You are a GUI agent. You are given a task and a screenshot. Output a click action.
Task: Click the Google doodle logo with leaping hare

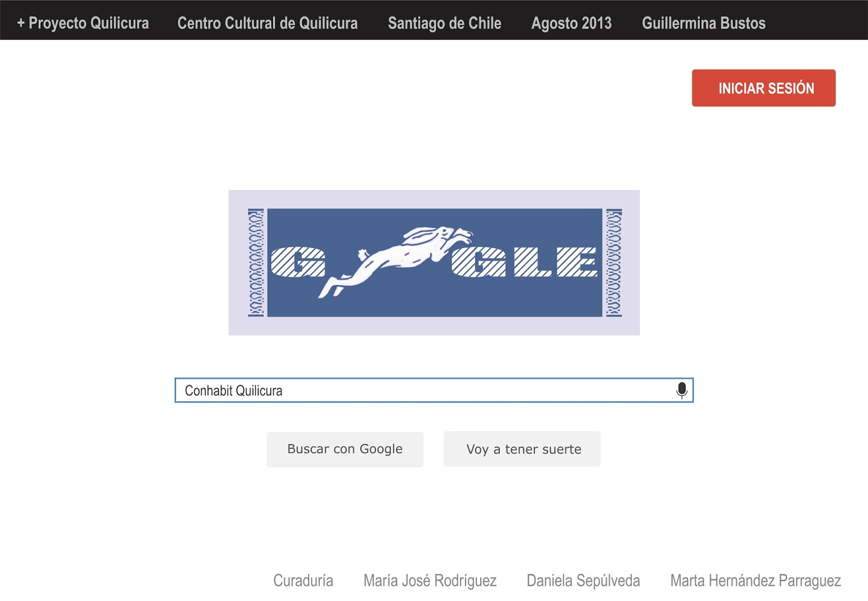tap(434, 263)
